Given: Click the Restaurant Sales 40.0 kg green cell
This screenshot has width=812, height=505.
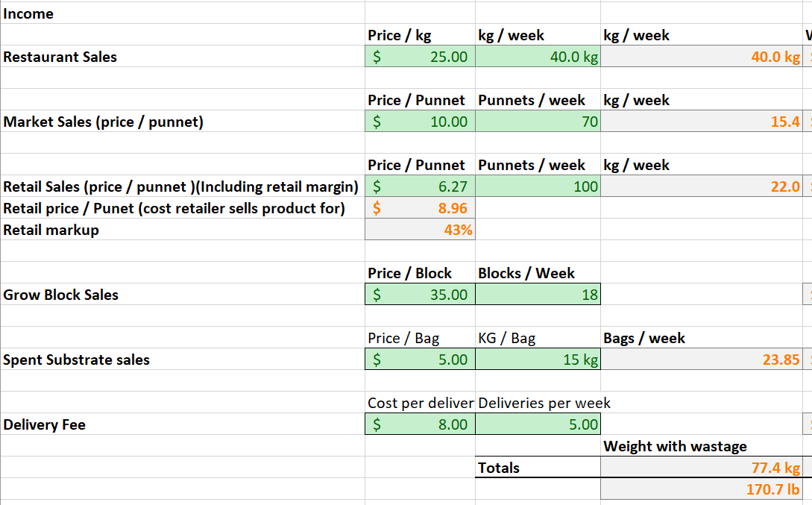Looking at the screenshot, I should (x=538, y=57).
